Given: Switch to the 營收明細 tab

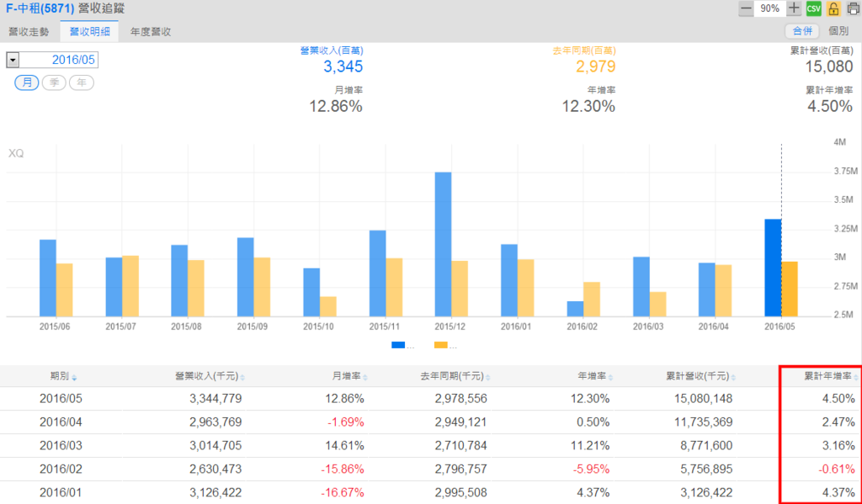Looking at the screenshot, I should tap(89, 32).
